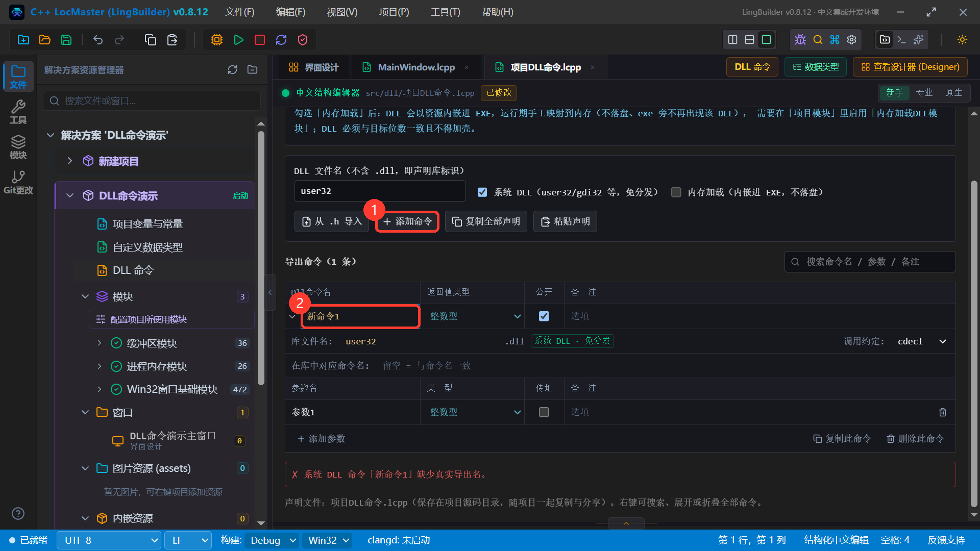Refresh the solution explorer

232,70
